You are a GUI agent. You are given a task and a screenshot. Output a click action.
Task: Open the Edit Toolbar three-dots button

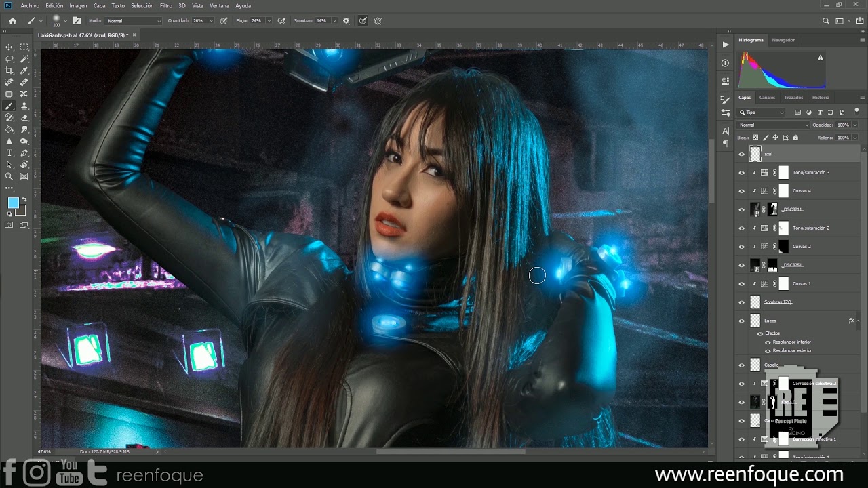[x=9, y=188]
